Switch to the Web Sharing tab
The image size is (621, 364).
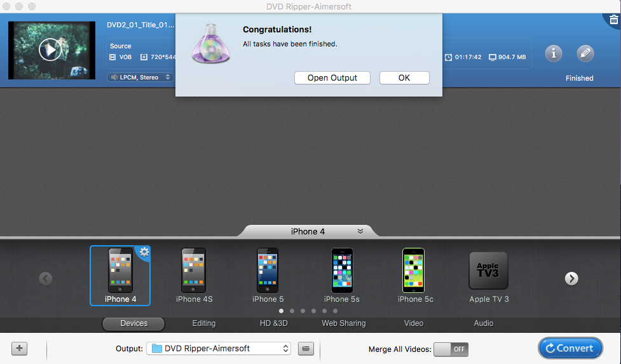click(344, 323)
